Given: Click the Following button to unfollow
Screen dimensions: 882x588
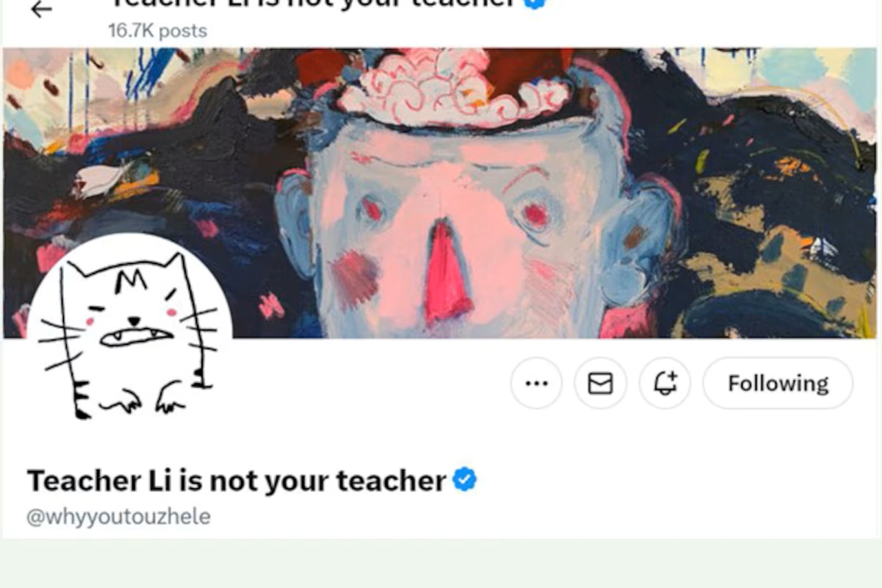Looking at the screenshot, I should click(778, 383).
